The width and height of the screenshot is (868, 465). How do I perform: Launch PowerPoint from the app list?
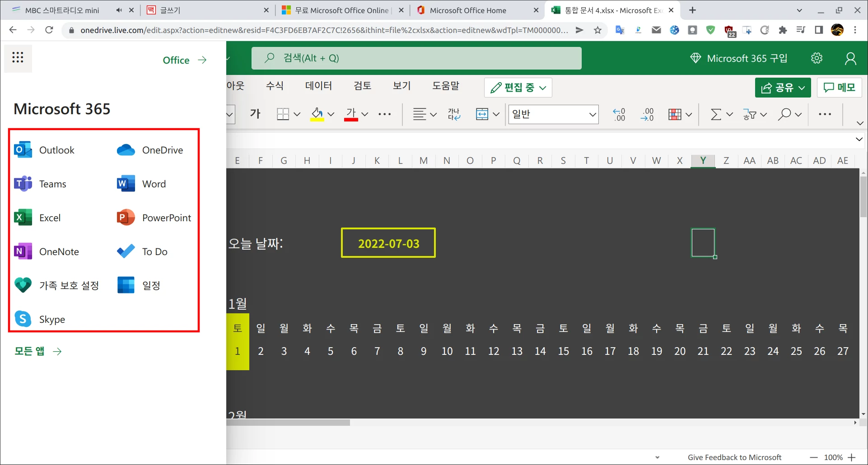coord(154,218)
